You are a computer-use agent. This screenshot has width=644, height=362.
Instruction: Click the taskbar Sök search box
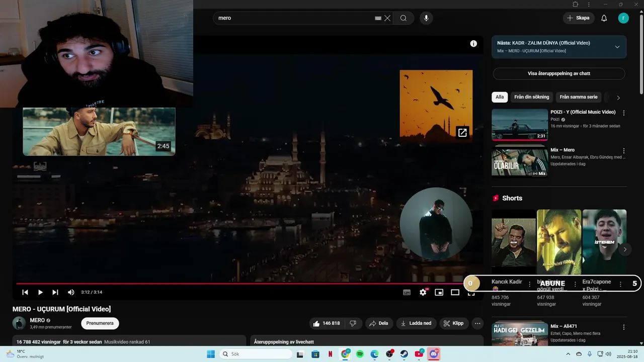coord(255,354)
